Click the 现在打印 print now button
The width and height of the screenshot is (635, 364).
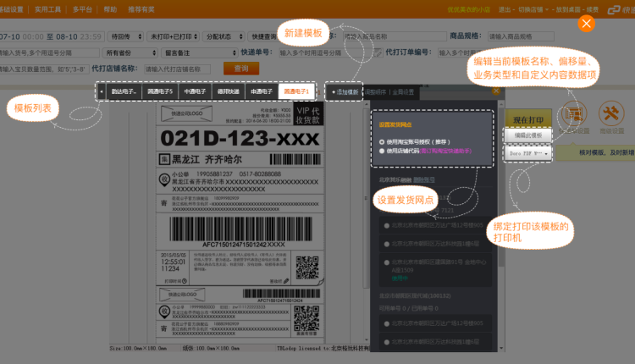coord(528,119)
